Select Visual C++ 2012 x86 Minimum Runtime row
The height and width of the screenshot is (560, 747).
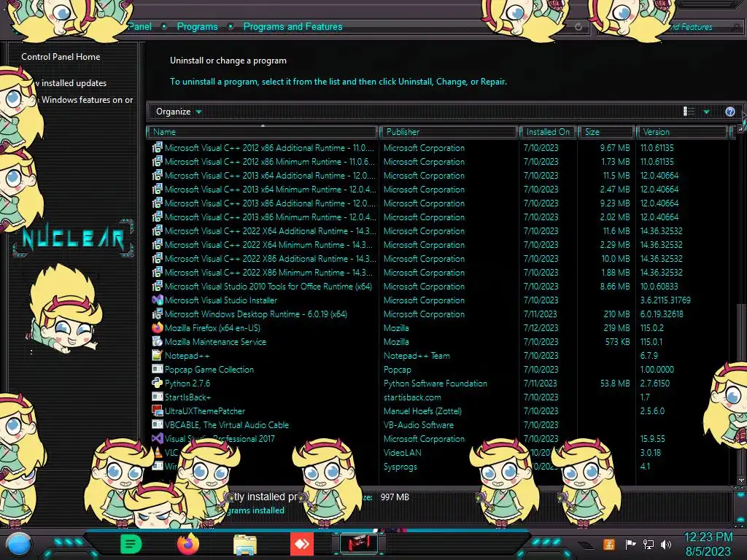[438, 161]
